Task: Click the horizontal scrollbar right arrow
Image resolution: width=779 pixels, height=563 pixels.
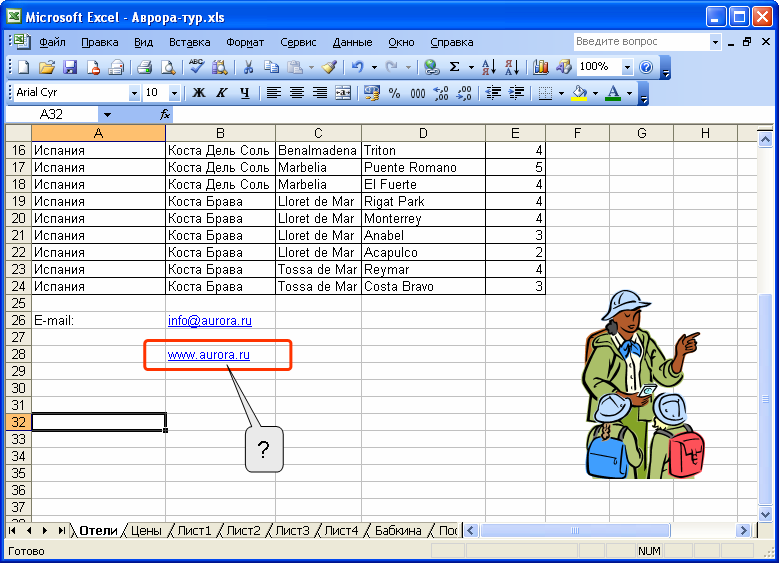Action: pos(743,531)
